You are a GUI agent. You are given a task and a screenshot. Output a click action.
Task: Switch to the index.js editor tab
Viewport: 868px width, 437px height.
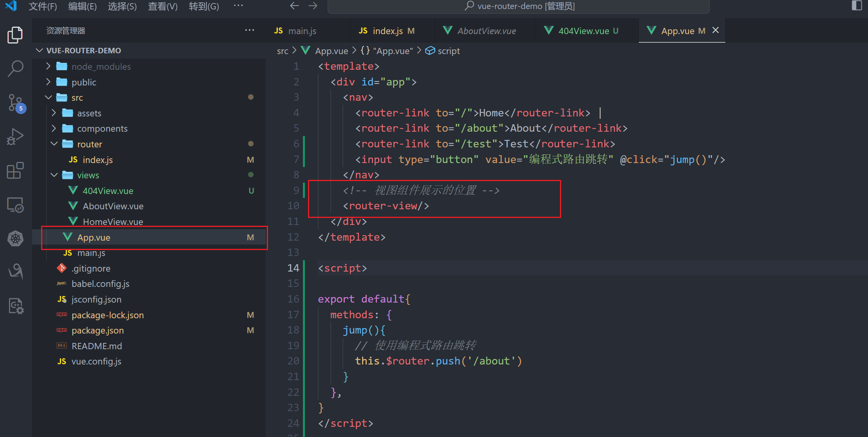[x=387, y=31]
